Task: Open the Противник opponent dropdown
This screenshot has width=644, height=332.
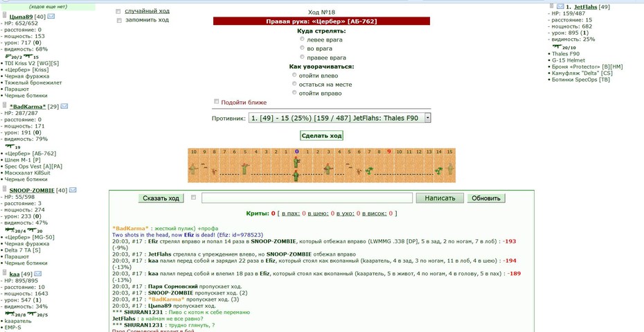Action: (339, 118)
